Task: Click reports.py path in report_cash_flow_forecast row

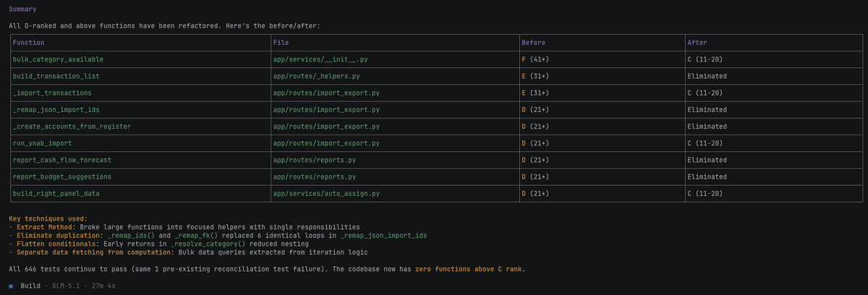Action: click(314, 160)
